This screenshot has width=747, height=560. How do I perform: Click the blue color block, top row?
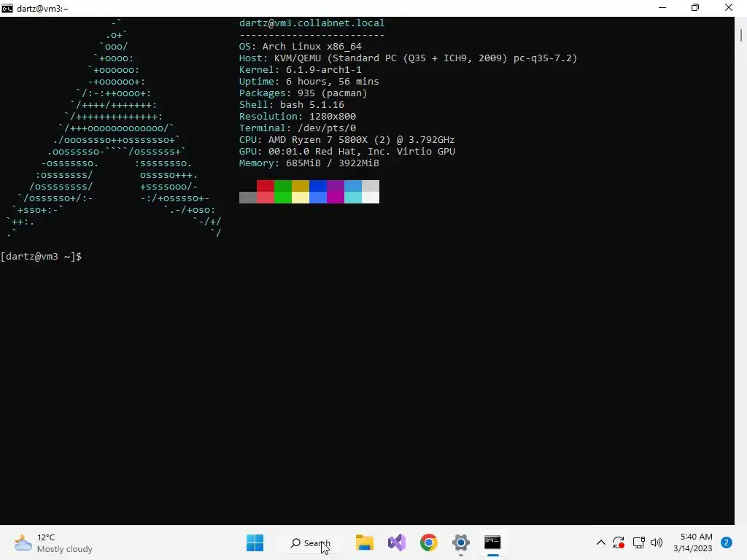(x=318, y=186)
